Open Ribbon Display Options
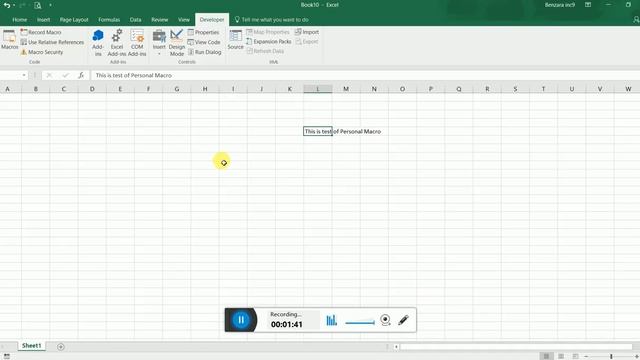 click(x=588, y=5)
